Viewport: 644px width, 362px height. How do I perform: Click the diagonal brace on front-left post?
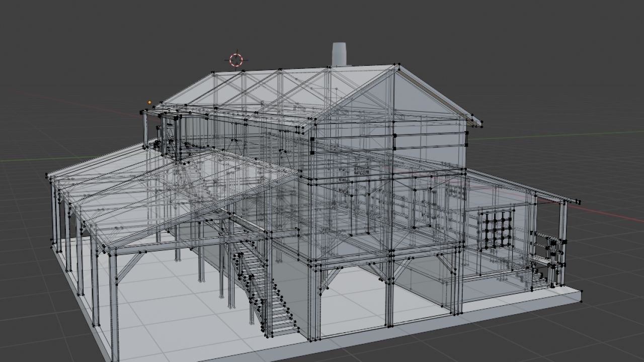pos(129,266)
